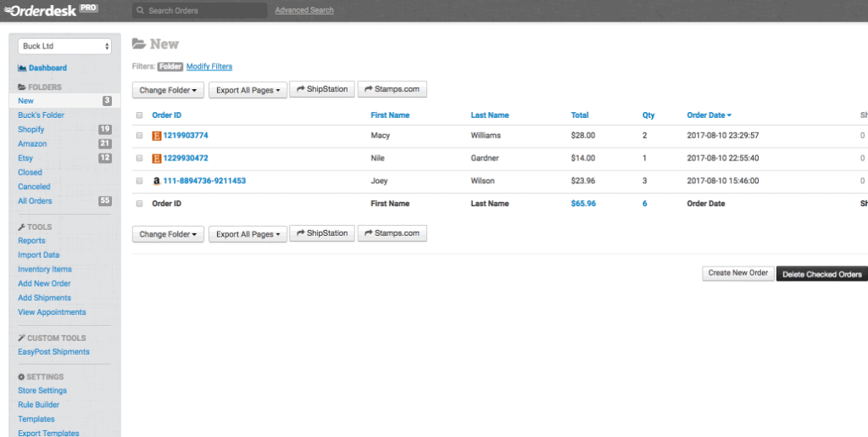This screenshot has width=868, height=437.
Task: Click the open folder icon beside the New heading
Action: click(139, 44)
